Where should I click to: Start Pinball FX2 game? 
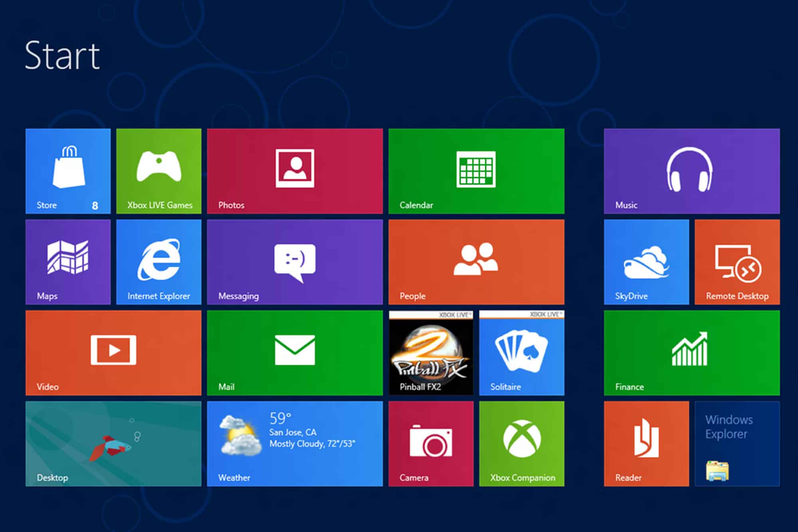[431, 353]
